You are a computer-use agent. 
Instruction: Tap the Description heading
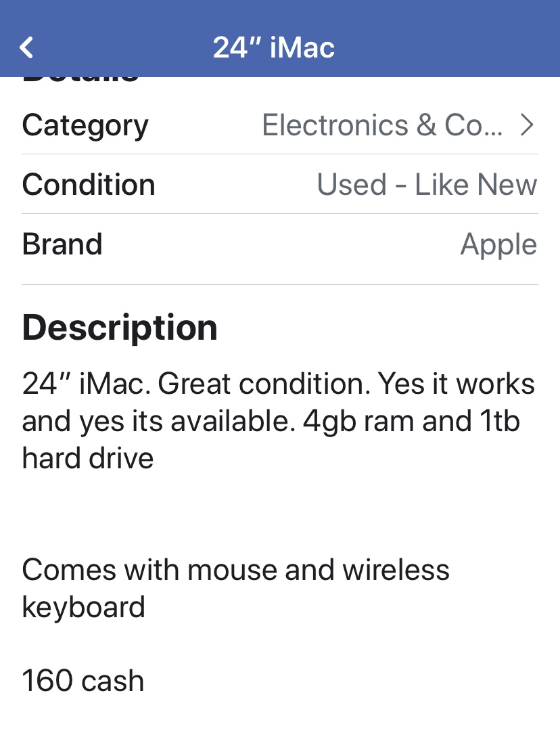point(120,328)
